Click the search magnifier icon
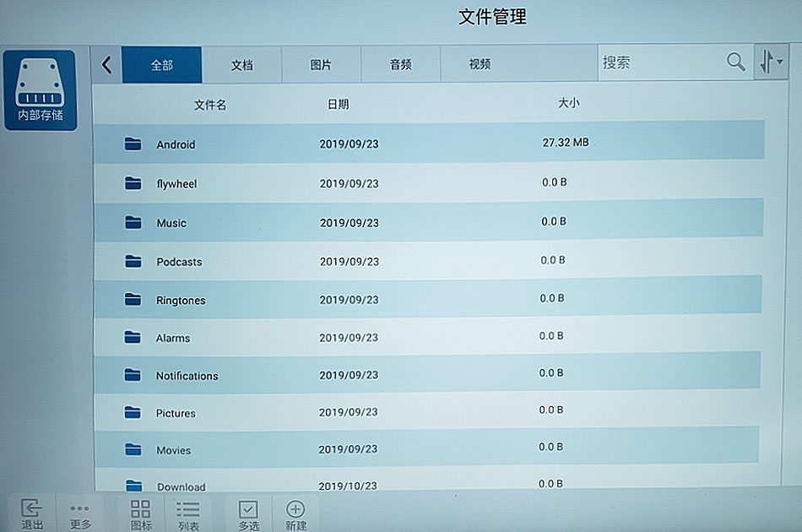 (x=735, y=62)
